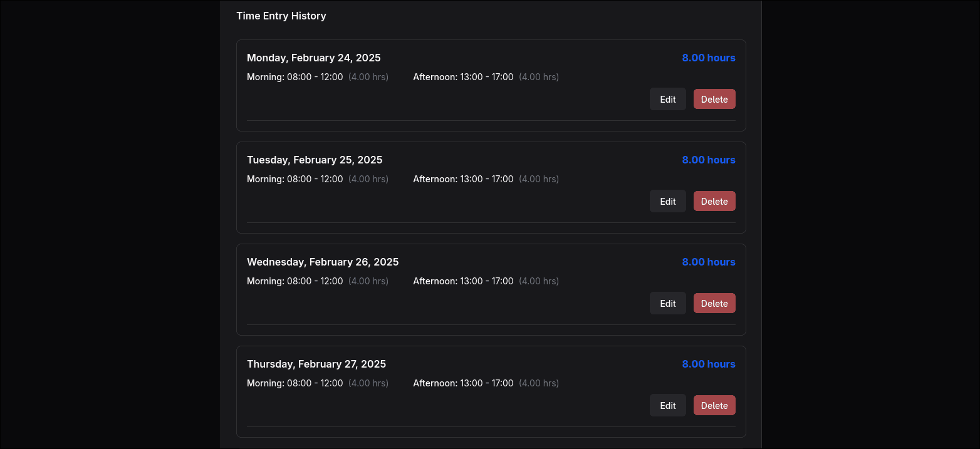Image resolution: width=980 pixels, height=449 pixels.
Task: Edit the Thursday, February 27 entry
Action: pyautogui.click(x=667, y=405)
